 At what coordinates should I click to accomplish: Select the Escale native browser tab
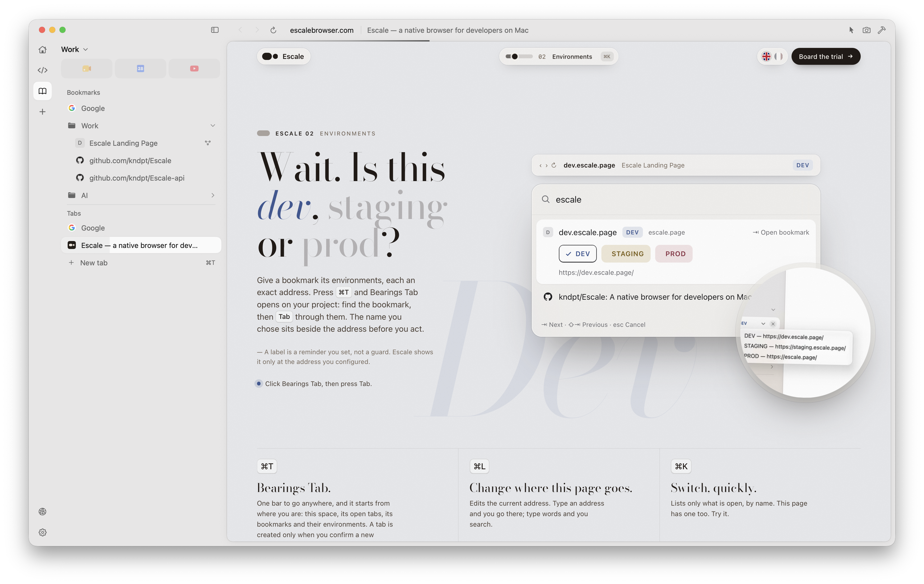(x=141, y=245)
